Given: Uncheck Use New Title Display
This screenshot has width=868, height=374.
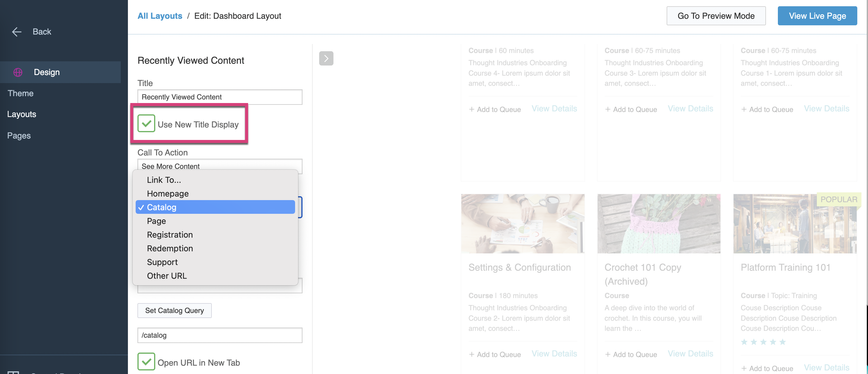Looking at the screenshot, I should tap(146, 124).
